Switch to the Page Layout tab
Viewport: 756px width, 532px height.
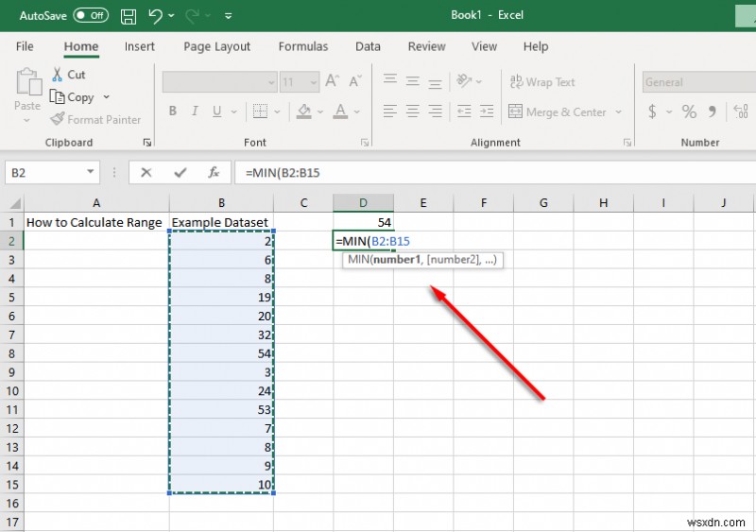pyautogui.click(x=217, y=47)
